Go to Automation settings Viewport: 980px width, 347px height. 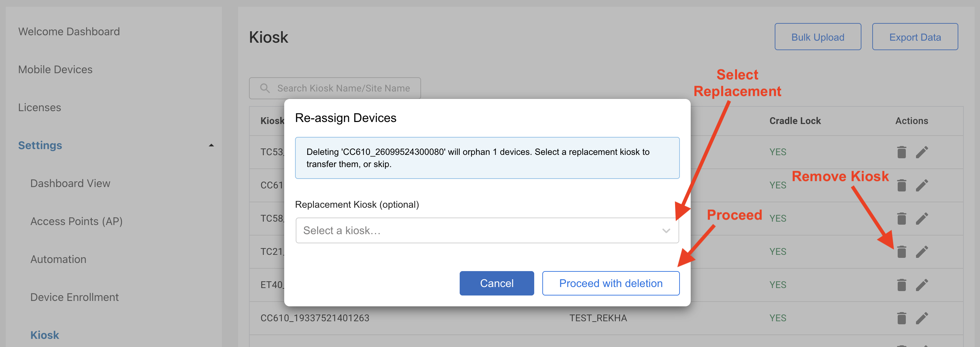58,259
